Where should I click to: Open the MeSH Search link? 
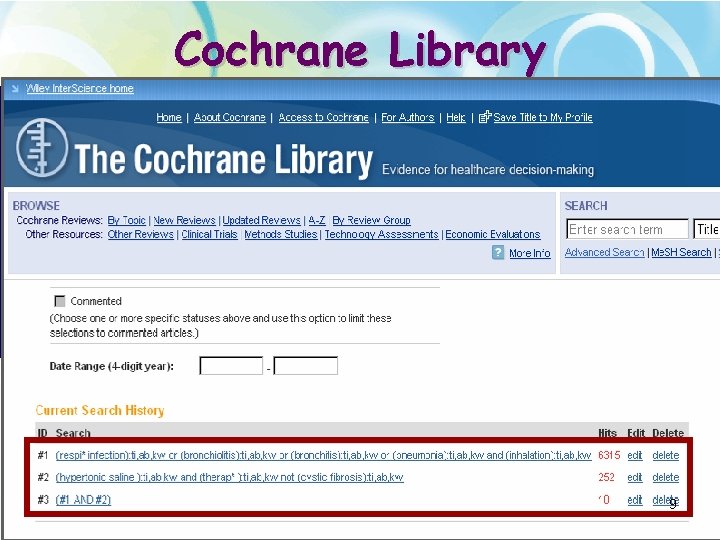(681, 252)
